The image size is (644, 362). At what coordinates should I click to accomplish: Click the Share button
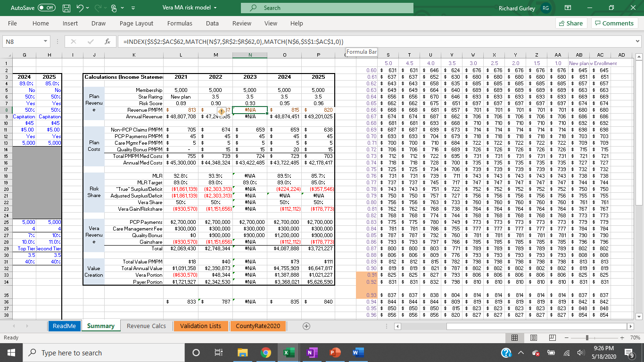click(x=570, y=23)
